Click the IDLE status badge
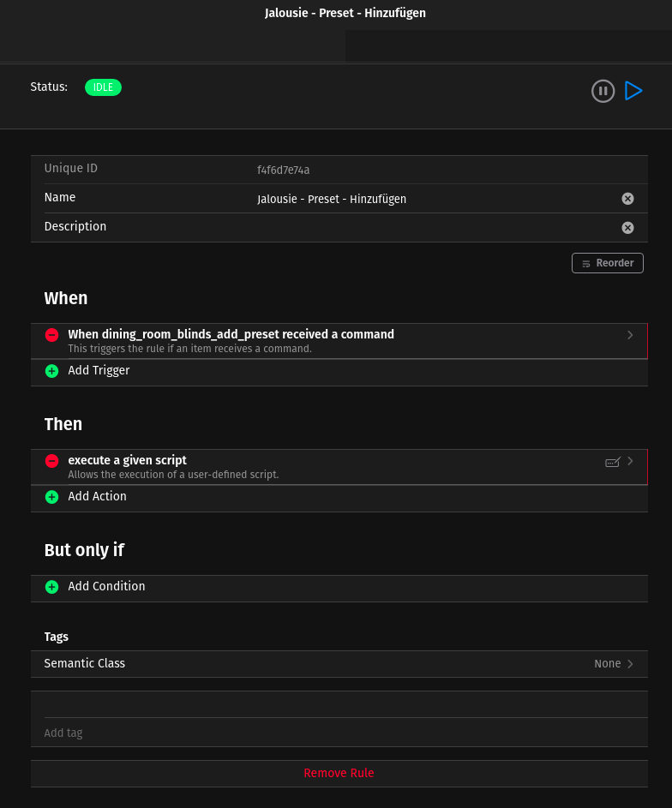 click(103, 87)
